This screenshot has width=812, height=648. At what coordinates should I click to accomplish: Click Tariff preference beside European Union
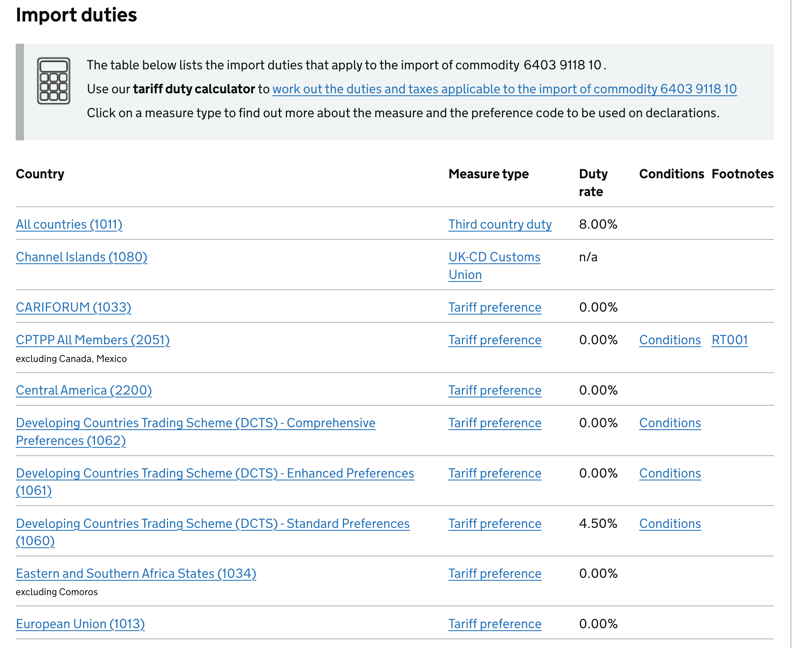pyautogui.click(x=494, y=624)
